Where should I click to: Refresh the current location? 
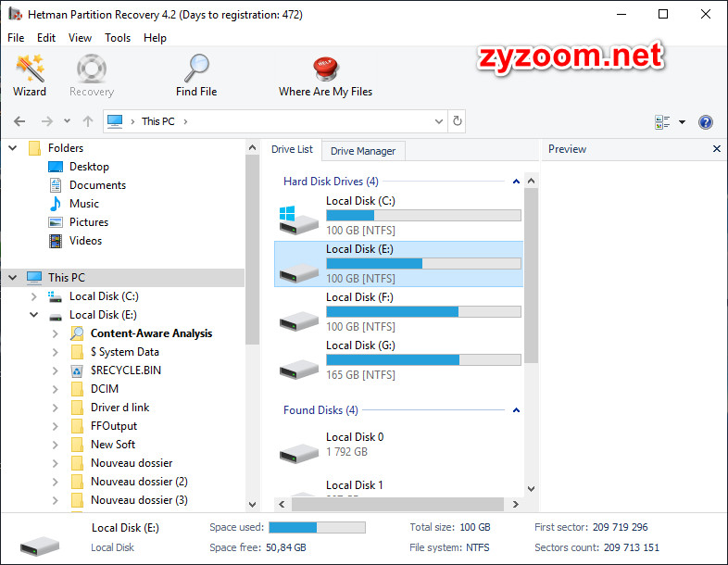pos(458,121)
